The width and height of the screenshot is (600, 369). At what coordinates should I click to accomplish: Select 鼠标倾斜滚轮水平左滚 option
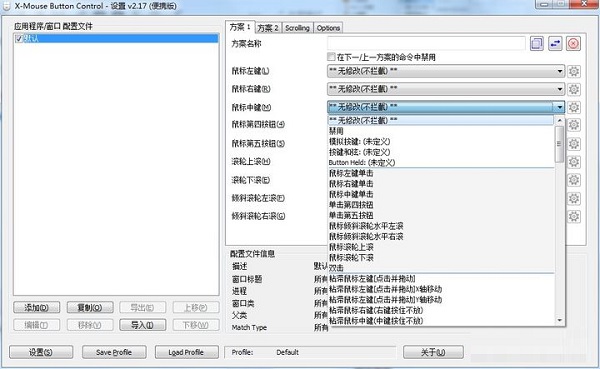click(441, 226)
